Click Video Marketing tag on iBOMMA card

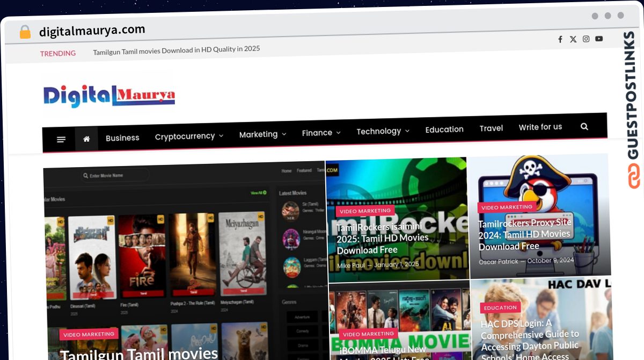(x=368, y=334)
